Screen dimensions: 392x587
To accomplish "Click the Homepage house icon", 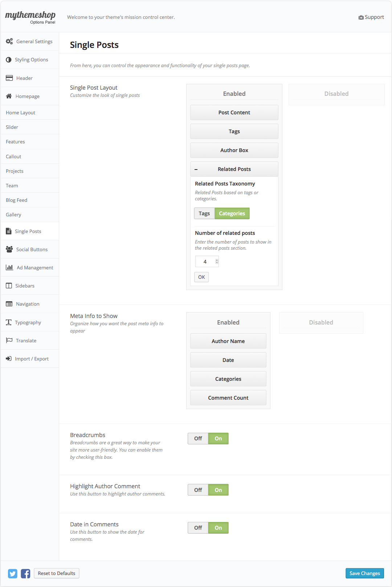I will 8,96.
